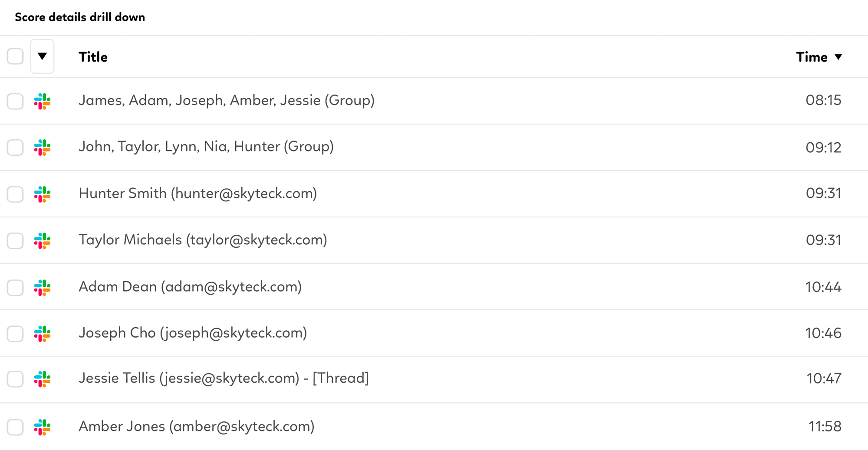Open James, Adam, Joseph group conversation
This screenshot has height=450, width=868.
227,100
